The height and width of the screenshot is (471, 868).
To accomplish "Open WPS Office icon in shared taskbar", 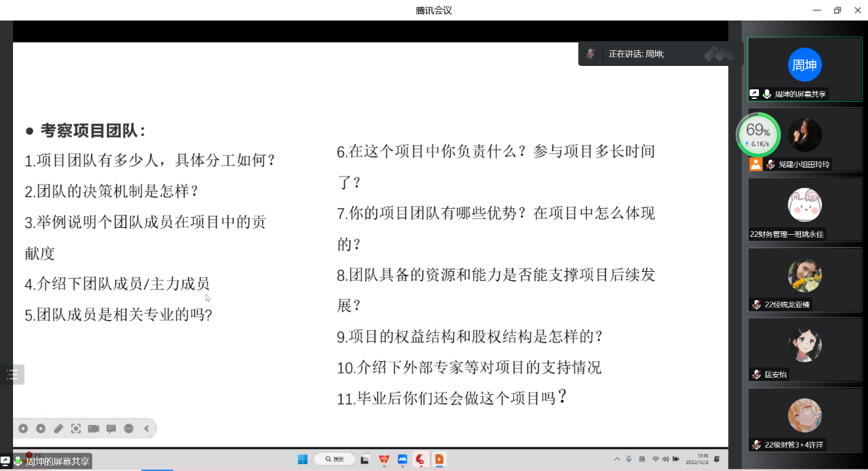I will 384,459.
